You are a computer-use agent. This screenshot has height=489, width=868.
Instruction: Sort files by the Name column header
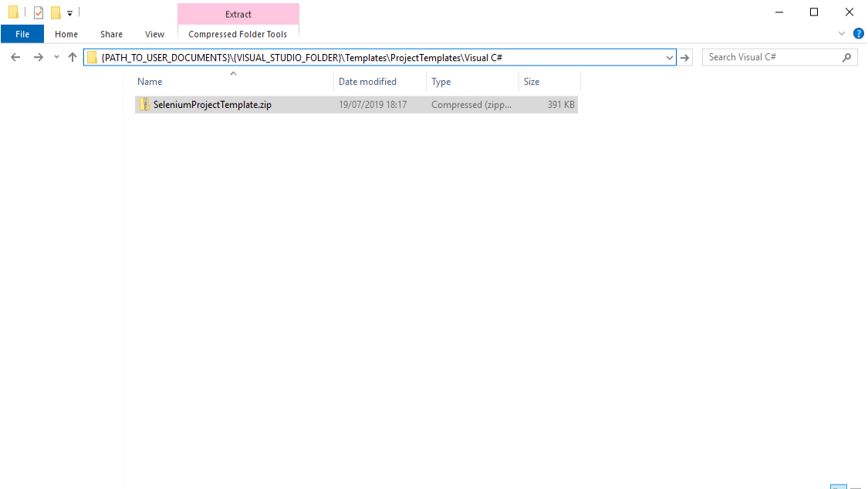tap(150, 82)
